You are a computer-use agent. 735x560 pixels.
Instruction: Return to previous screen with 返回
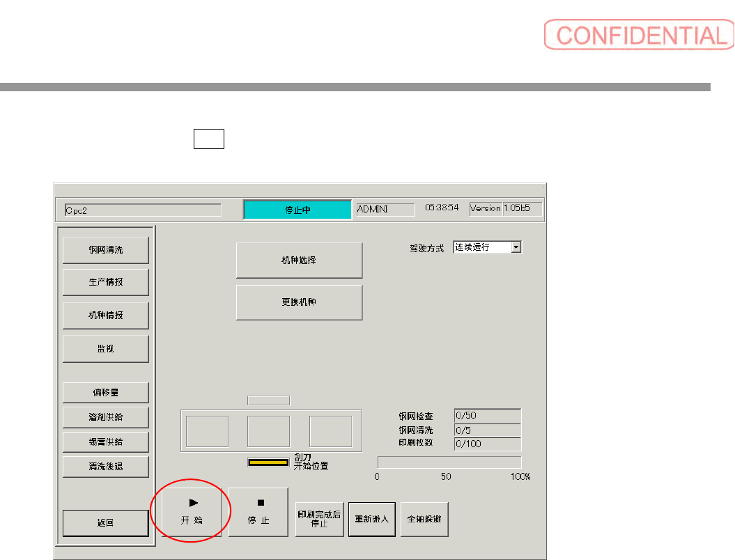[106, 523]
